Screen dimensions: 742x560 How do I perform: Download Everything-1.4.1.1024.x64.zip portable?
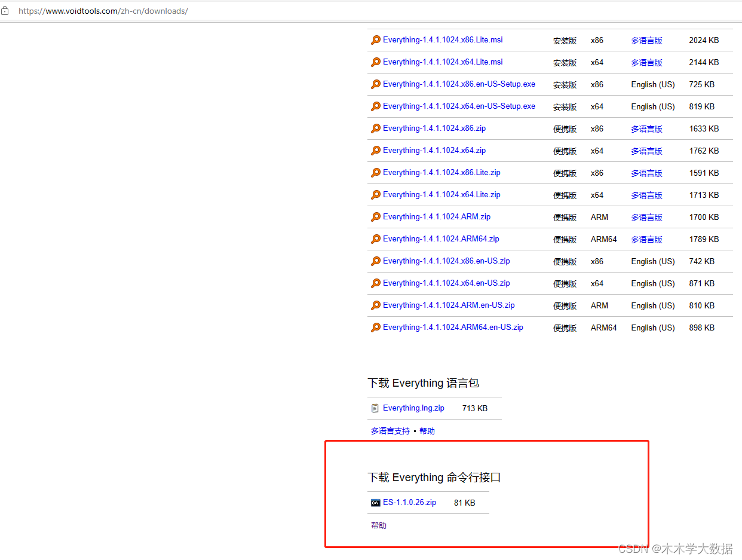click(434, 151)
